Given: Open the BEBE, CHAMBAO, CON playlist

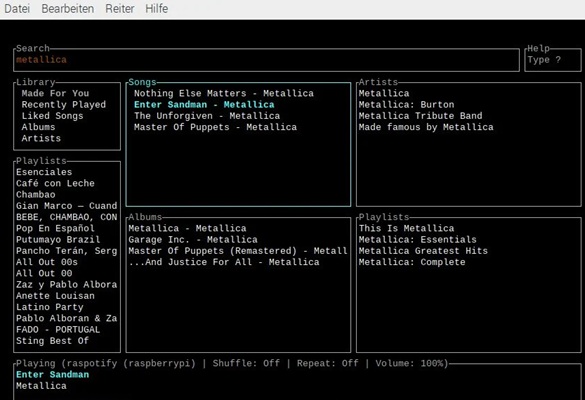Looking at the screenshot, I should (66, 217).
